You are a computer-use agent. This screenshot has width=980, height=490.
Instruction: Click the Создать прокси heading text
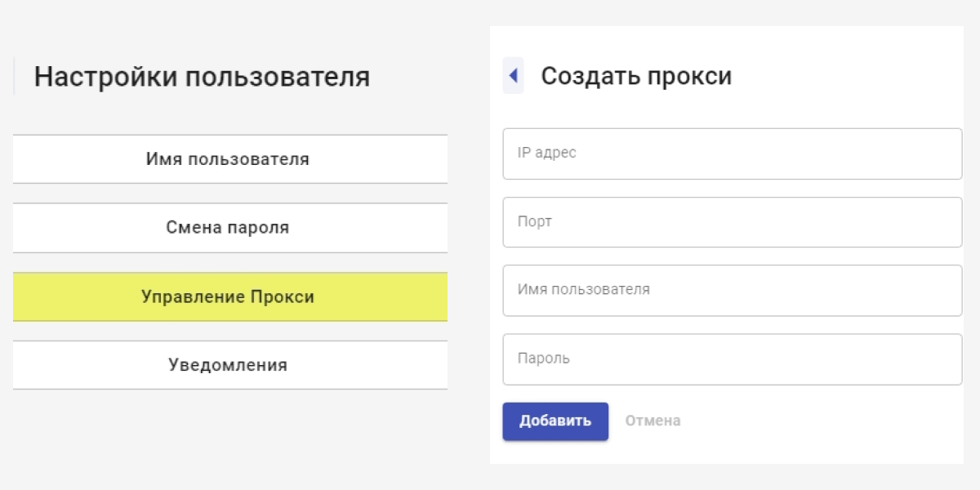click(637, 77)
